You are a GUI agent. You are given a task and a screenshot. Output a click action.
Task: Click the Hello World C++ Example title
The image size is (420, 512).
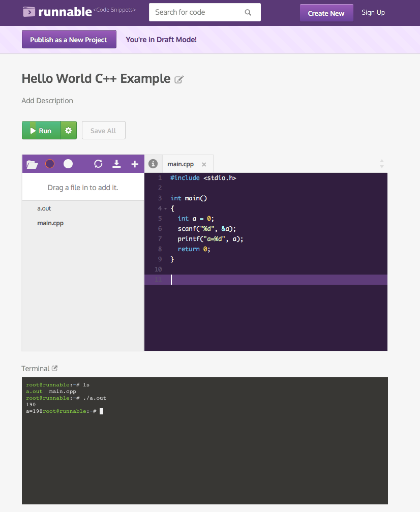point(96,79)
